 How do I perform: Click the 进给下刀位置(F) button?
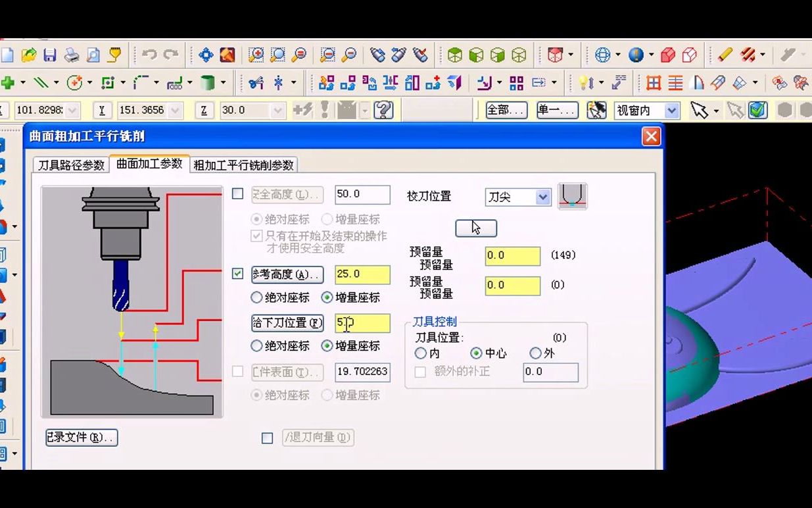coord(287,323)
